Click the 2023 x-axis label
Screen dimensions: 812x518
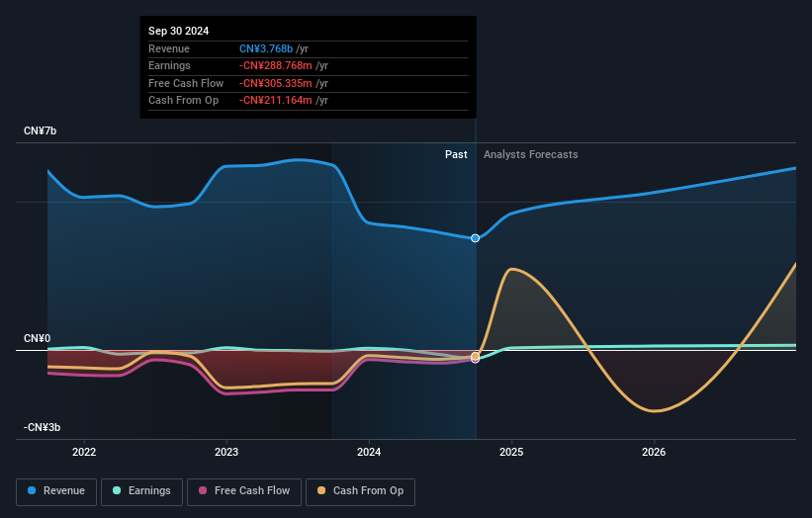tap(226, 453)
